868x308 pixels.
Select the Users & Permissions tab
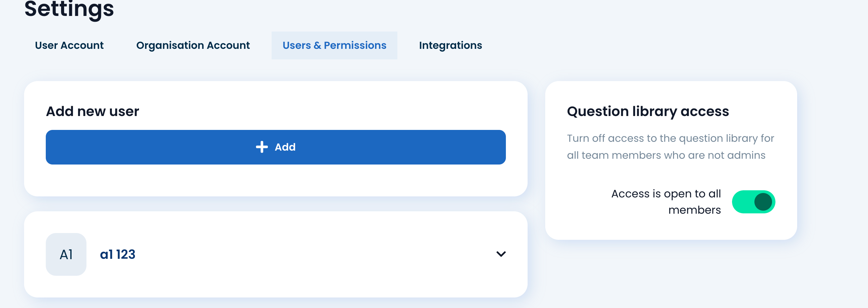(334, 45)
